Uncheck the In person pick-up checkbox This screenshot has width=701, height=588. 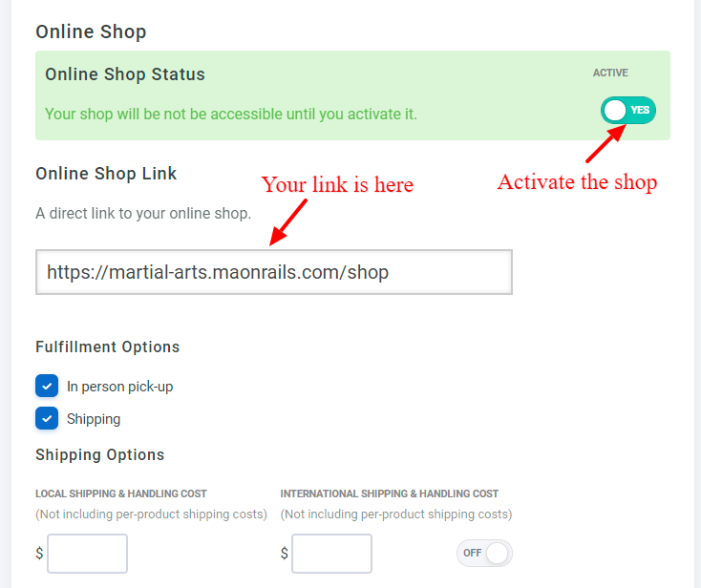click(47, 386)
